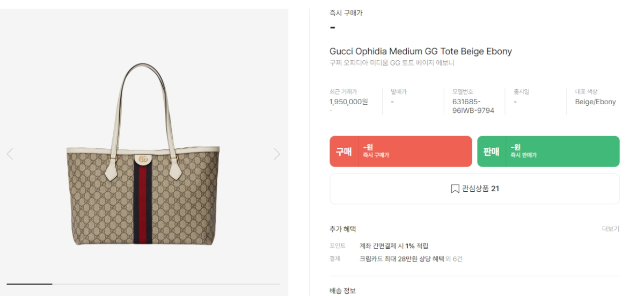The image size is (644, 296).
Task: Select the title Gucci Ophidia Medium GG Tote
Action: (420, 52)
